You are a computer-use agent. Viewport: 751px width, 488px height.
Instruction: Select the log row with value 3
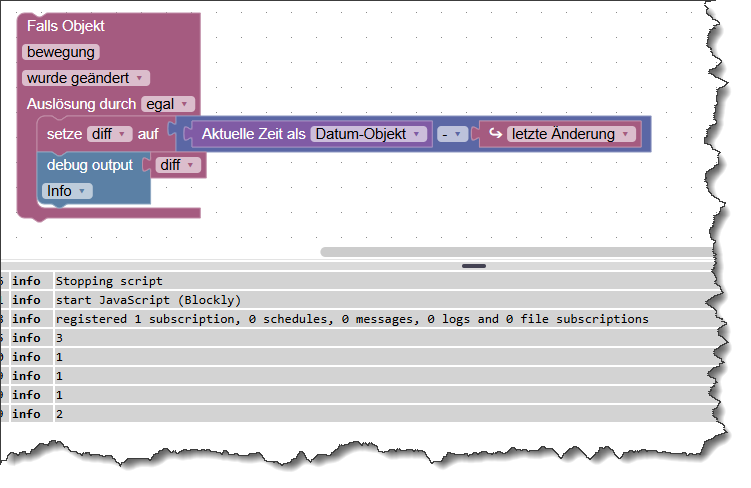tap(359, 338)
